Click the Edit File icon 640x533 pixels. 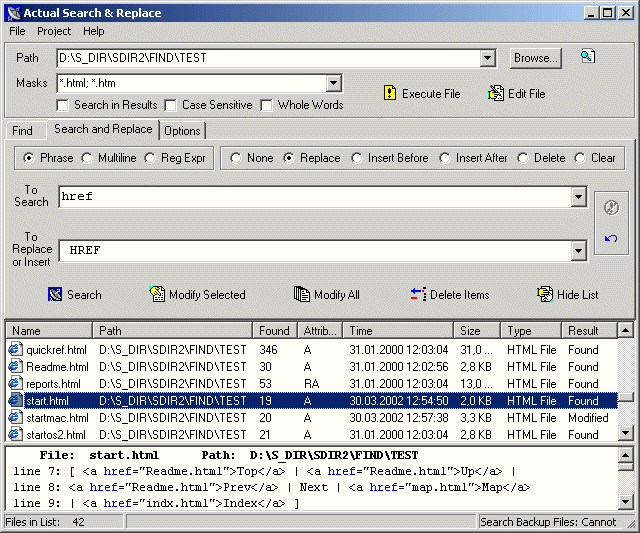point(496,93)
